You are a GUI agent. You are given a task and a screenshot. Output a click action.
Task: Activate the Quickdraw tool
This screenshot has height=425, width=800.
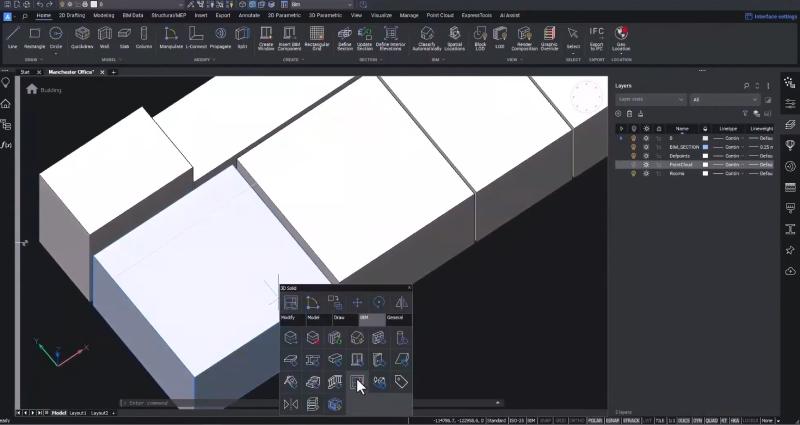pos(82,38)
